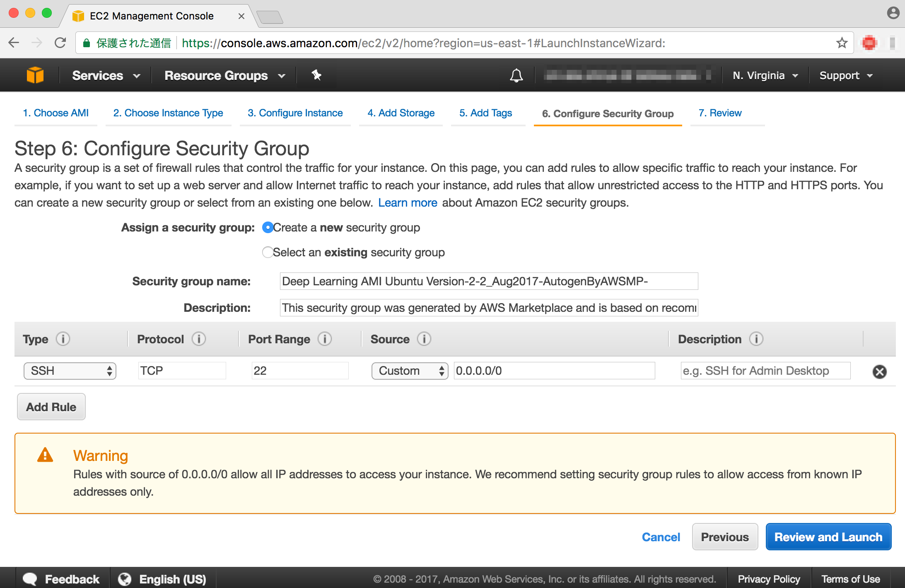Click the Feedback speech bubble icon

[x=30, y=578]
